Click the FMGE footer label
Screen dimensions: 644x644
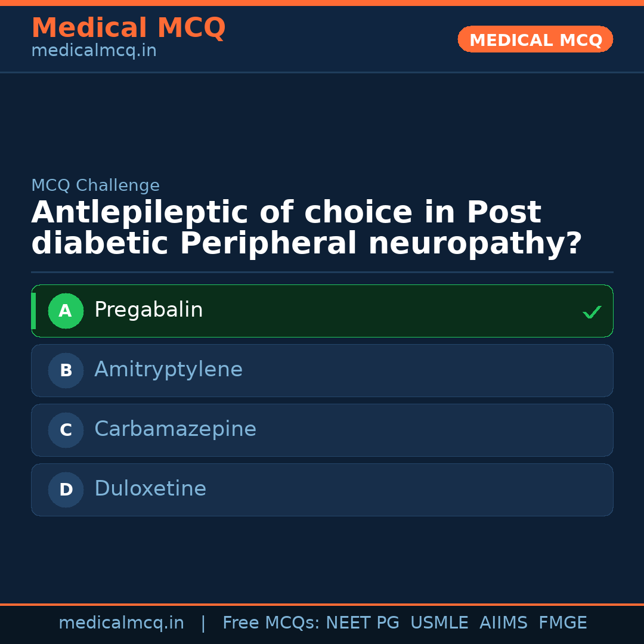[x=563, y=623]
